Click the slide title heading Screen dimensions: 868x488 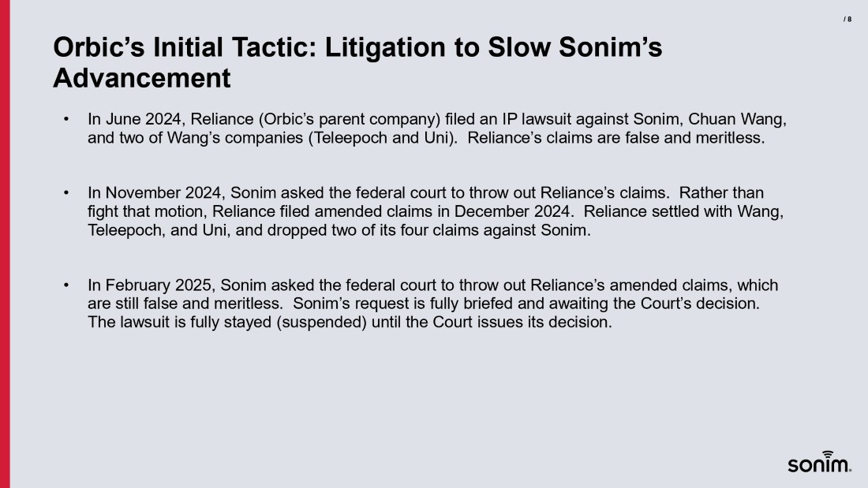(x=357, y=63)
